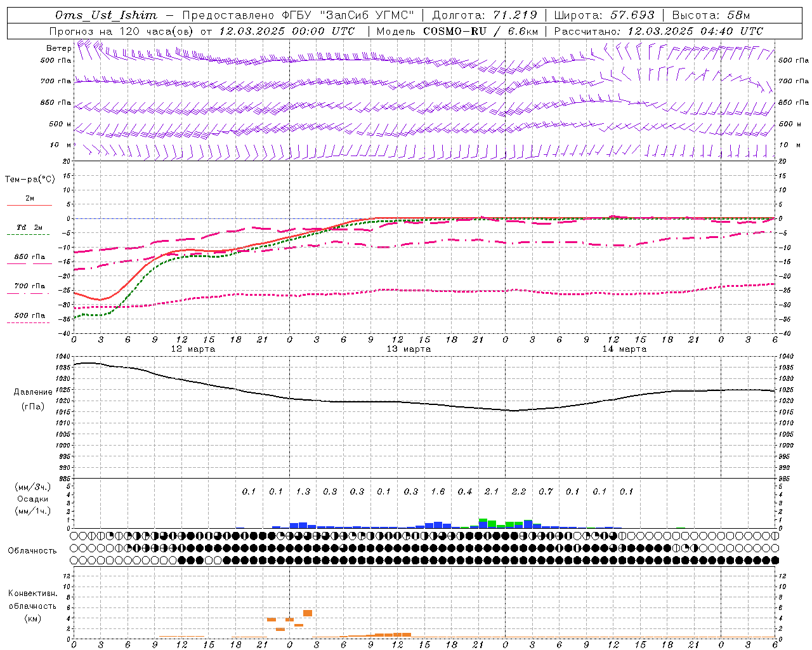812x650 pixels.
Task: Click the Высота: 58м label
Action: pyautogui.click(x=711, y=15)
